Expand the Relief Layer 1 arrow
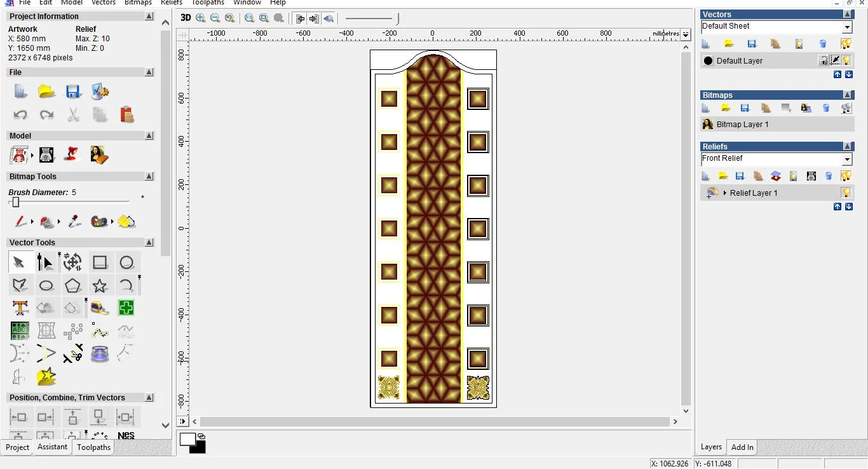 click(725, 193)
